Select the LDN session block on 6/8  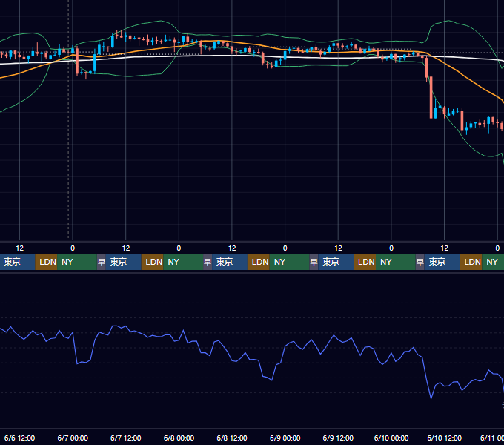pos(259,262)
